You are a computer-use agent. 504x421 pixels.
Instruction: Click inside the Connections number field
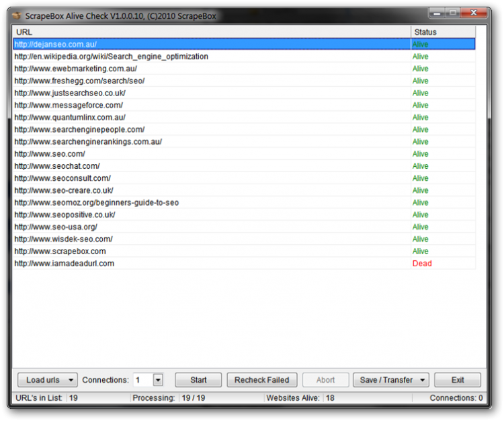tap(142, 380)
